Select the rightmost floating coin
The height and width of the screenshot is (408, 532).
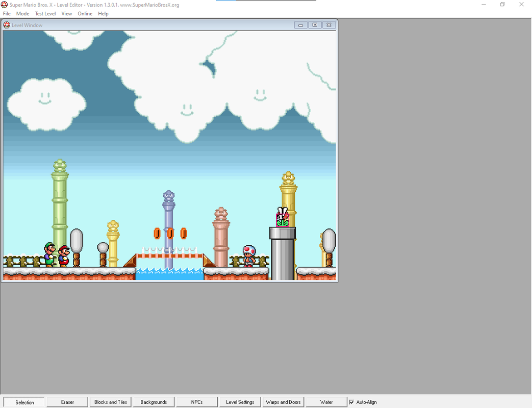184,234
